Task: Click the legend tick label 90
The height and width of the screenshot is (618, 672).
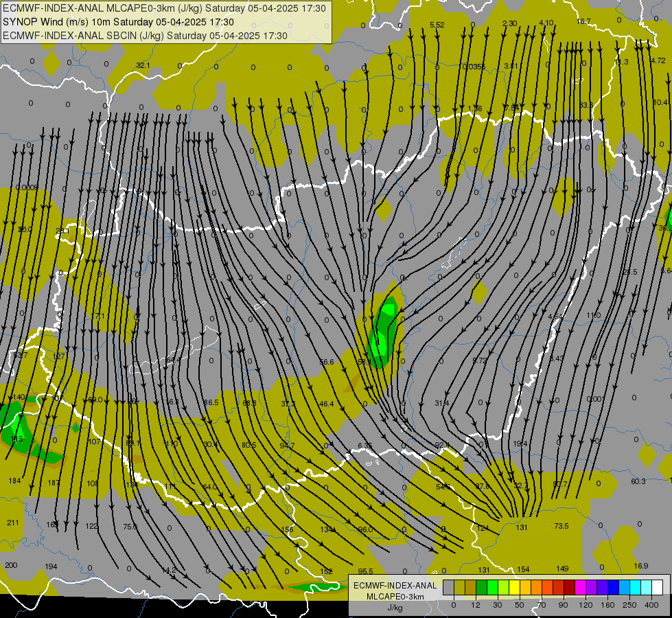Action: click(563, 605)
